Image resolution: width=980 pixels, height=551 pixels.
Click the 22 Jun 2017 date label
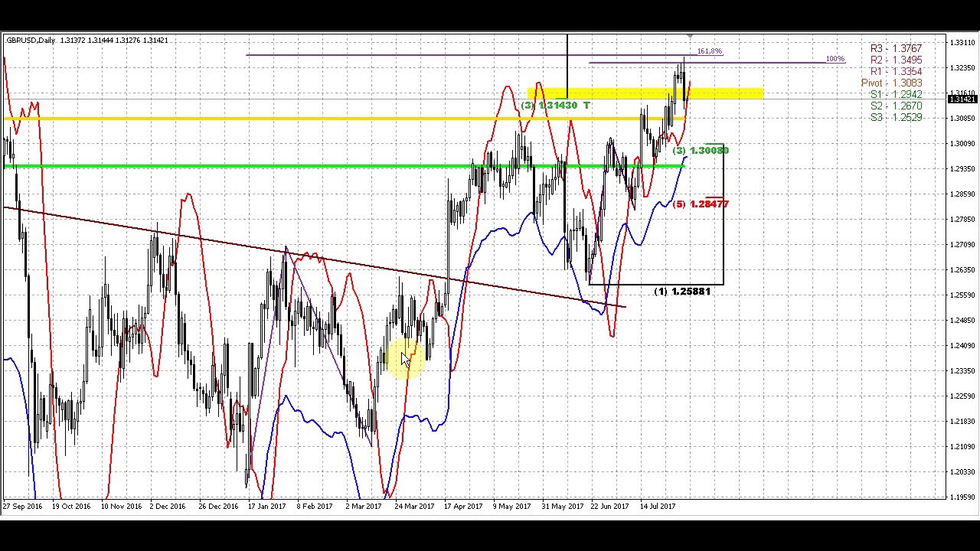pos(610,507)
